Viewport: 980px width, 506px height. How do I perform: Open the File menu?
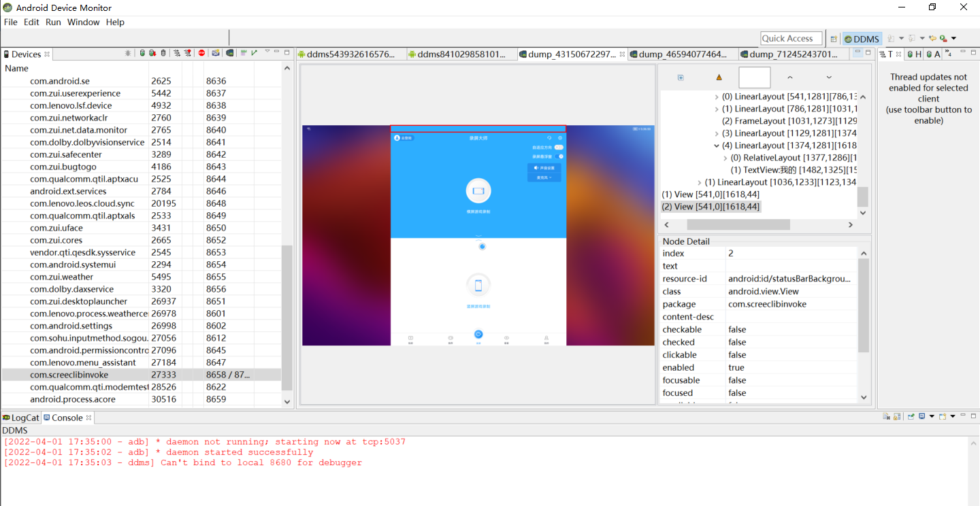point(10,22)
